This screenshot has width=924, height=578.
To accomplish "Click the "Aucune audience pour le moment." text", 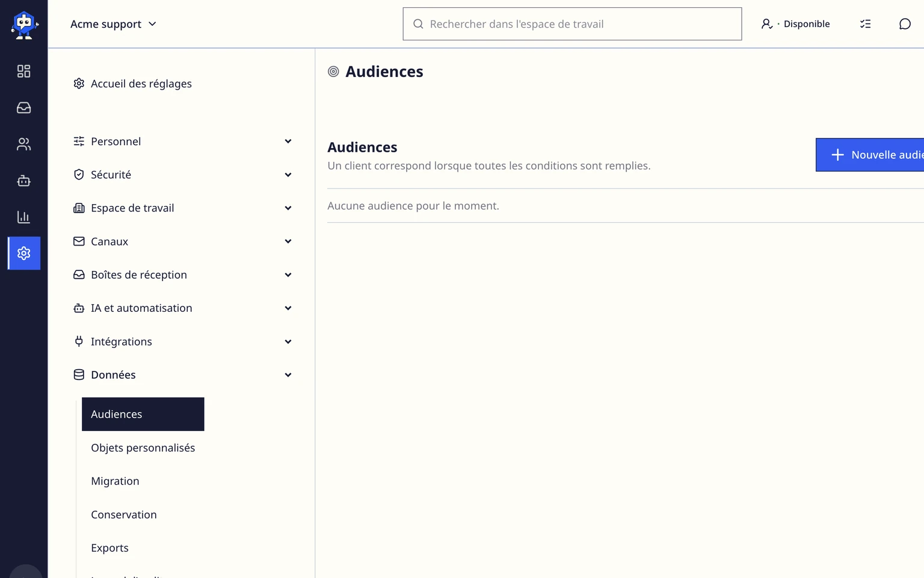I will pyautogui.click(x=413, y=206).
